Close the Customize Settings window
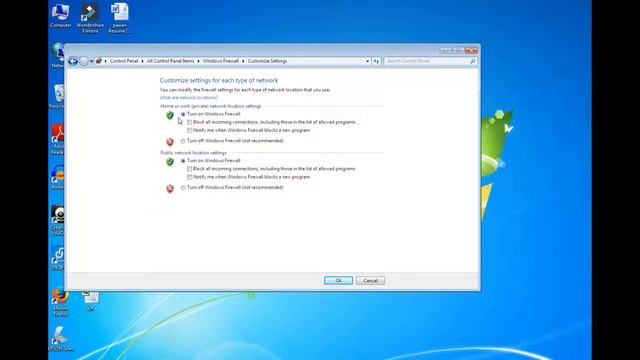The width and height of the screenshot is (640, 360). [471, 50]
